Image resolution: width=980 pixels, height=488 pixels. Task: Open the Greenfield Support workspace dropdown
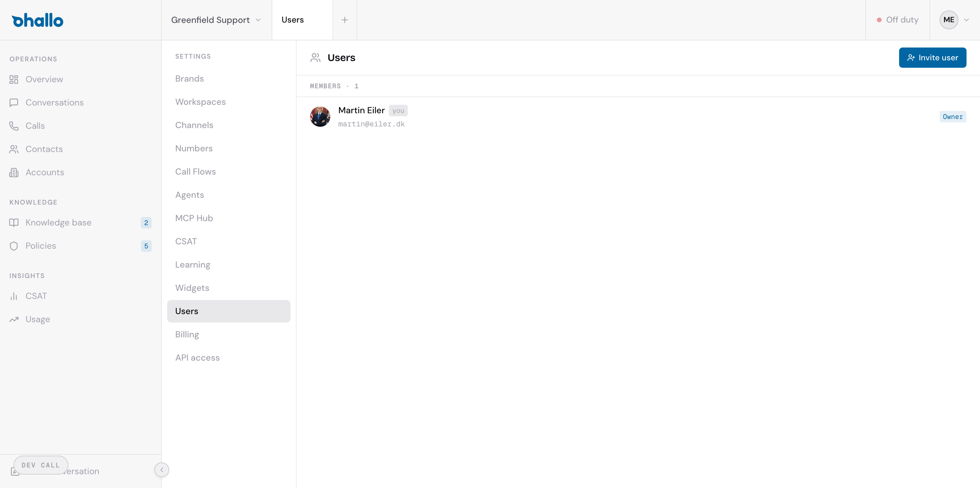coord(216,20)
